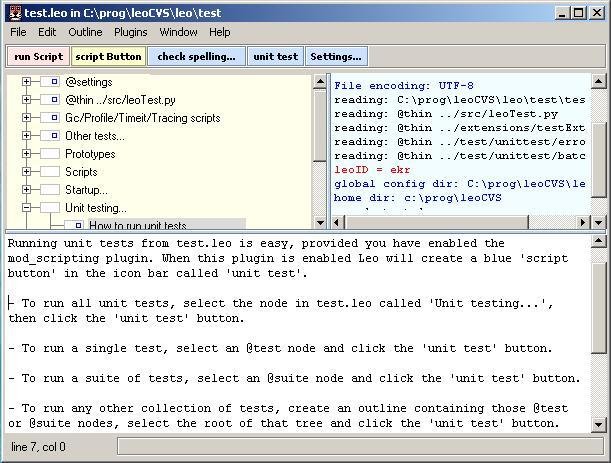Select the @settings headline
611x463 pixels.
(89, 82)
